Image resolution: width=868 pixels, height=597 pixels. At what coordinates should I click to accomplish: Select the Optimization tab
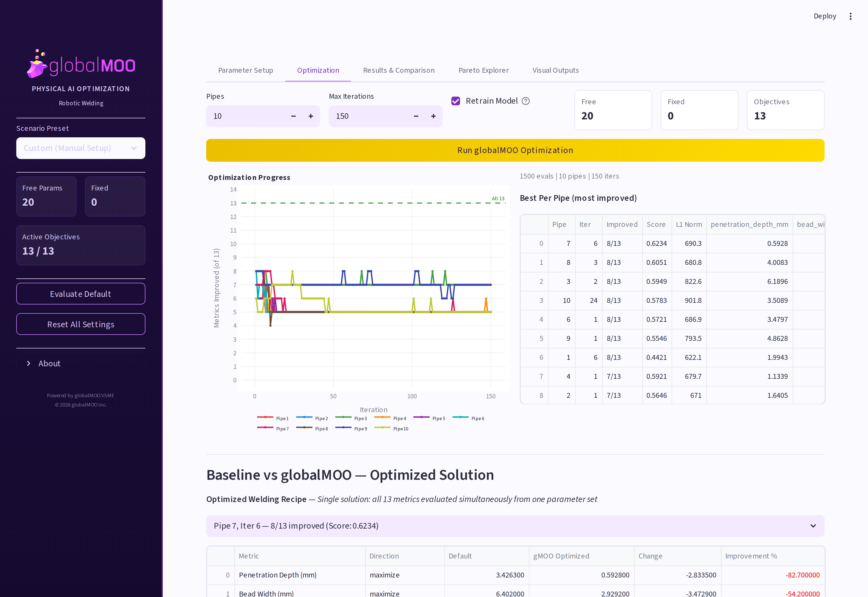[318, 70]
